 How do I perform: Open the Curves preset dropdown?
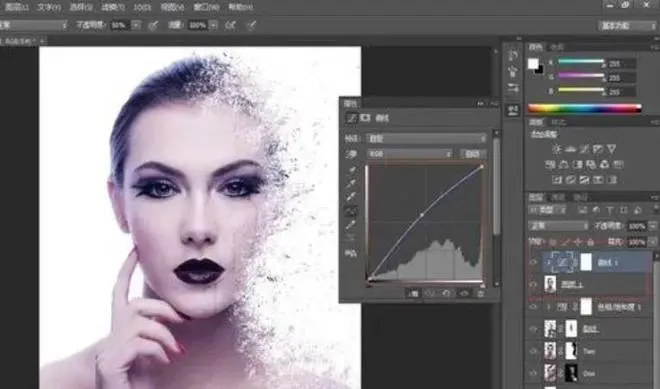[426, 138]
